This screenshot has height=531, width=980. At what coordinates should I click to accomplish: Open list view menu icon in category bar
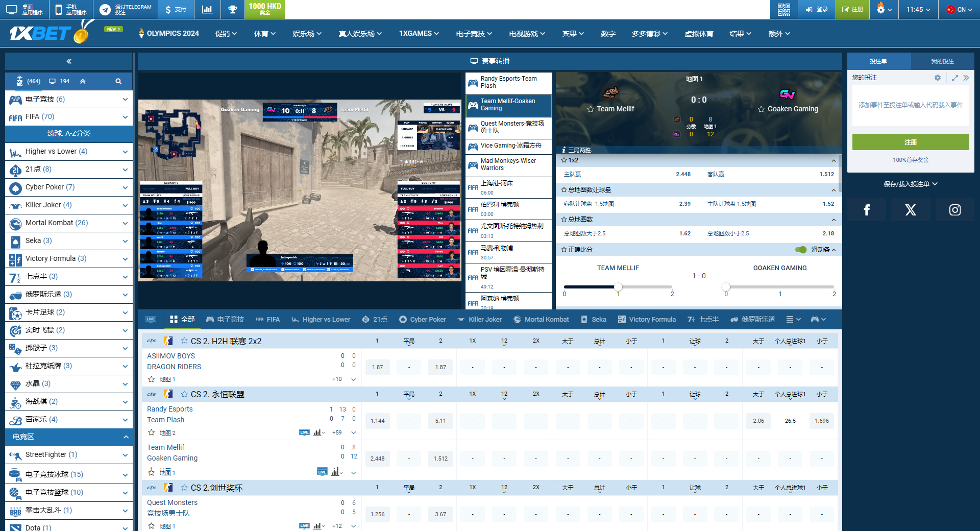pos(793,319)
